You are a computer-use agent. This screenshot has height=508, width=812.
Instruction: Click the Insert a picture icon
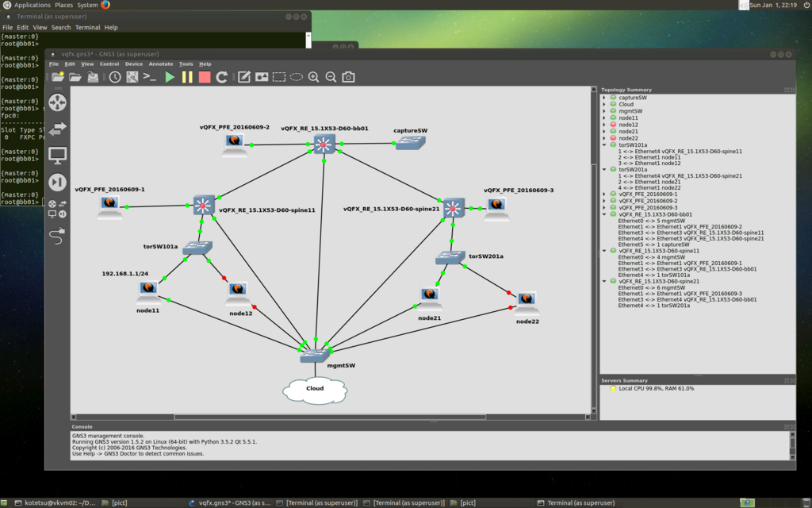click(x=262, y=77)
